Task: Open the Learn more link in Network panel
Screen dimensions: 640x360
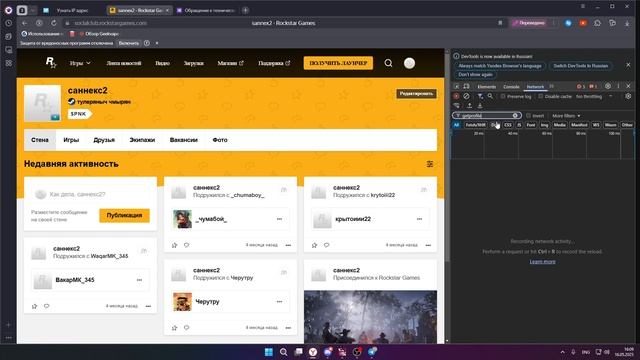Action: (x=542, y=262)
